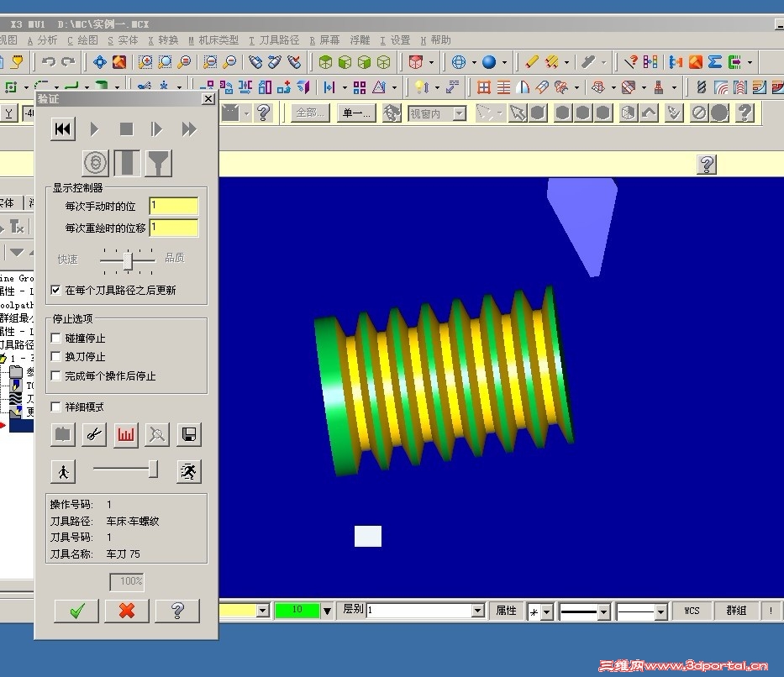The width and height of the screenshot is (784, 677).
Task: Open help from the verify dialog
Action: click(177, 611)
